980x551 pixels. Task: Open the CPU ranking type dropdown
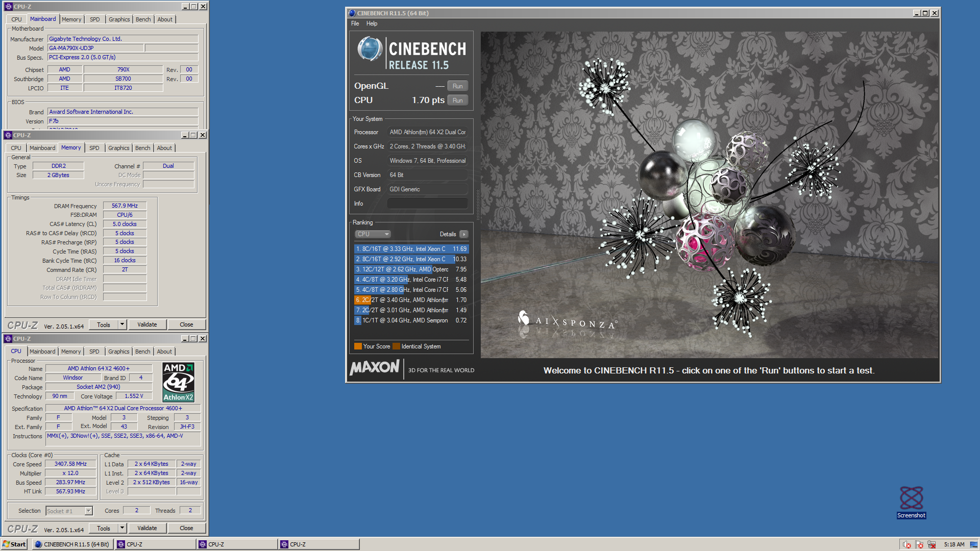373,234
